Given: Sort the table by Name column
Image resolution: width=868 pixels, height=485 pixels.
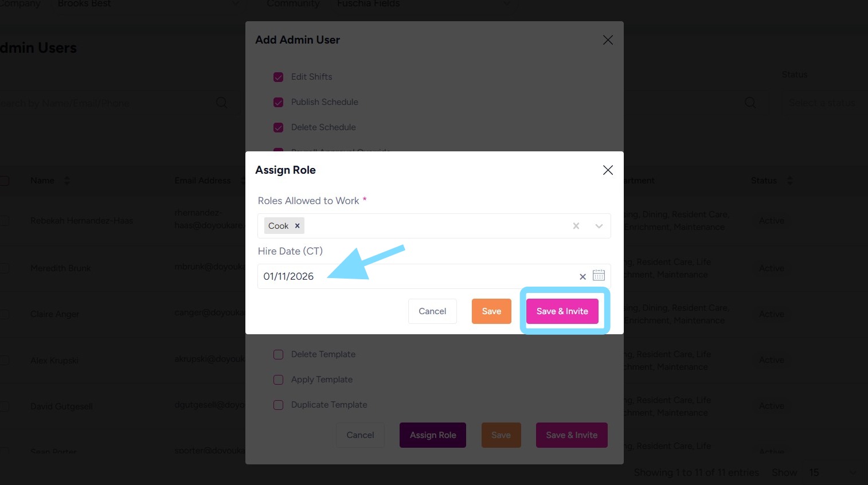Looking at the screenshot, I should (x=67, y=181).
